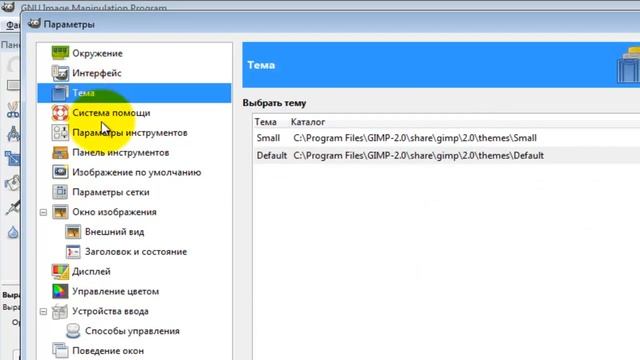Click the Поведение окон icon

tap(60, 351)
